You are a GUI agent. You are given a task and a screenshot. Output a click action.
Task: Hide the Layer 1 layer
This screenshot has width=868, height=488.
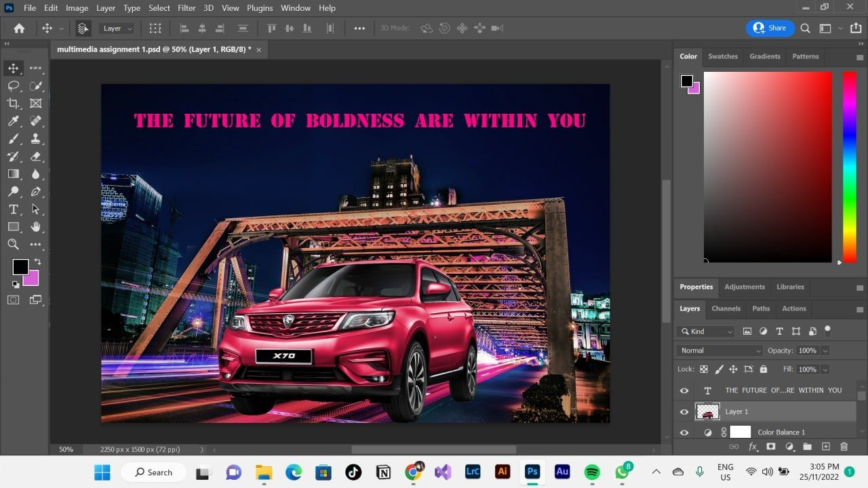684,411
